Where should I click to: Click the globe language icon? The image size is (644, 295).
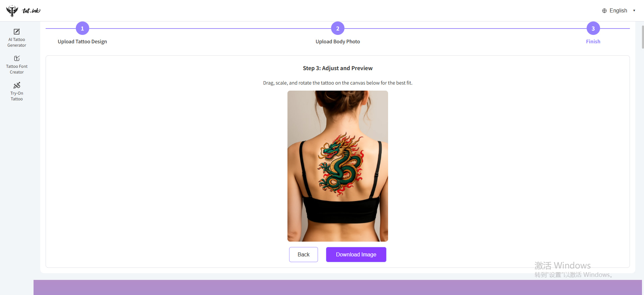pos(604,11)
